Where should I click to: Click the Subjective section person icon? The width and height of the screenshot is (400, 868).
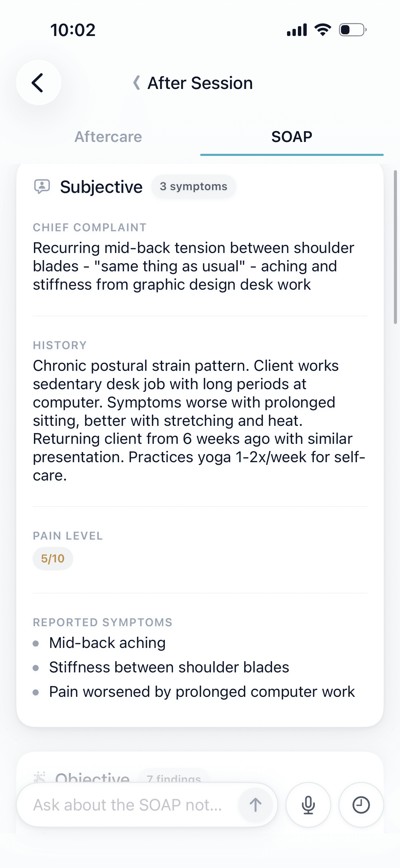click(x=42, y=186)
